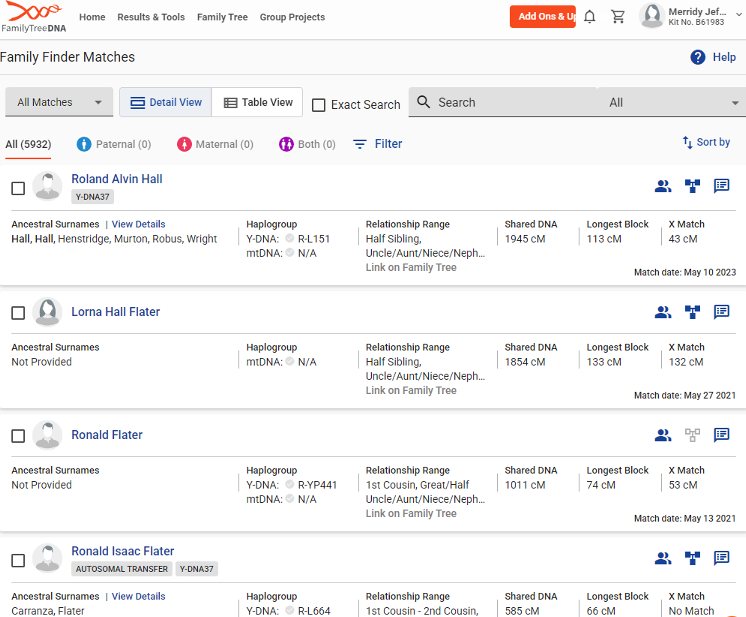Switch to Table View

(258, 102)
